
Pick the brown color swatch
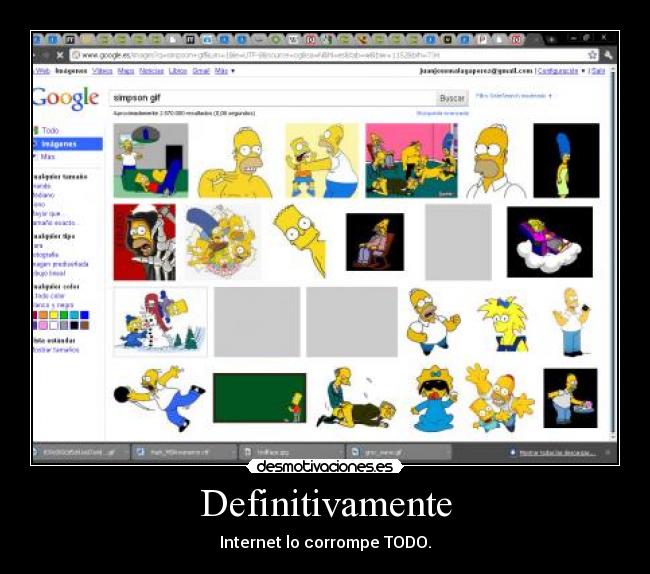pyautogui.click(x=85, y=325)
